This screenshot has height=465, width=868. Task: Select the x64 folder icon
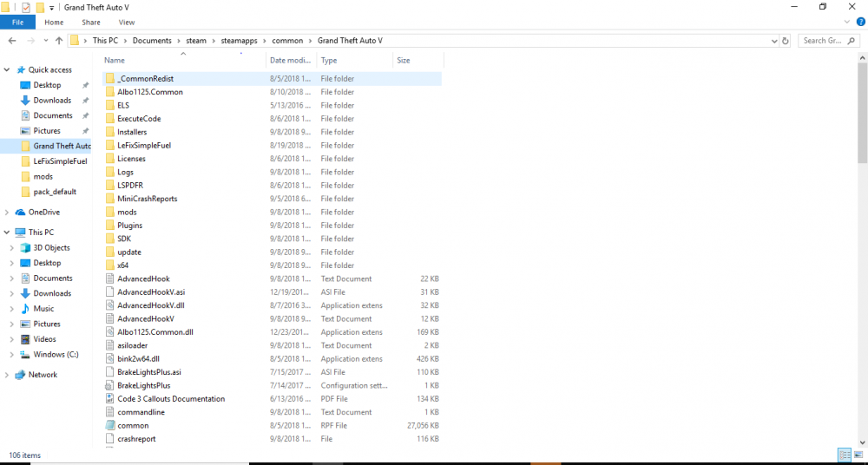pyautogui.click(x=109, y=265)
